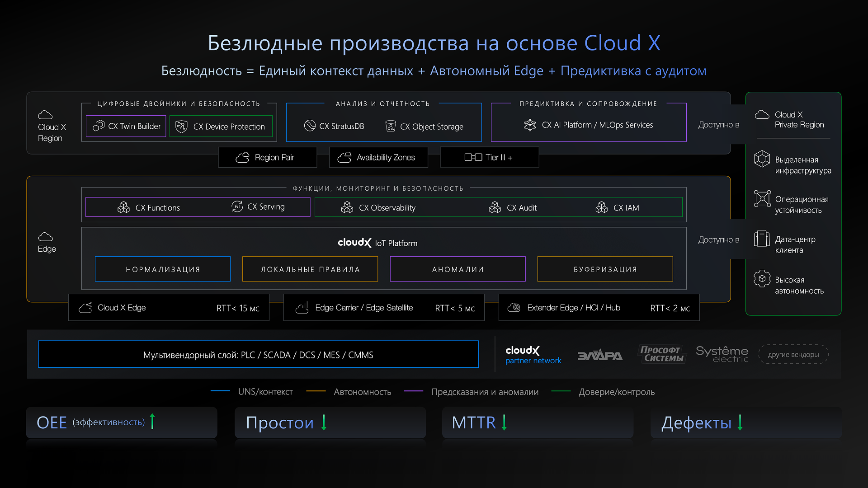This screenshot has height=488, width=868.
Task: Click the CX Device Protection shield icon
Action: tap(181, 127)
